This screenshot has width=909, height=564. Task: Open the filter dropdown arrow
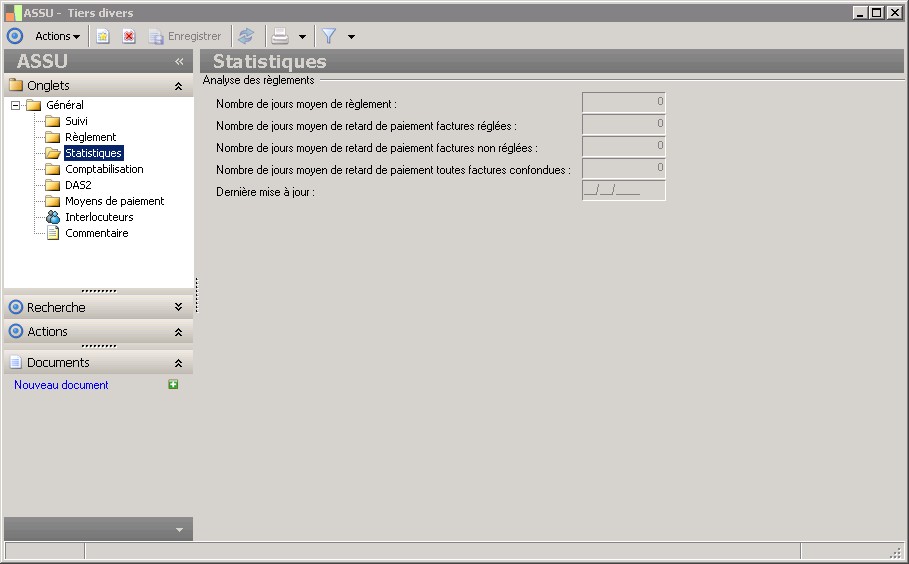351,37
